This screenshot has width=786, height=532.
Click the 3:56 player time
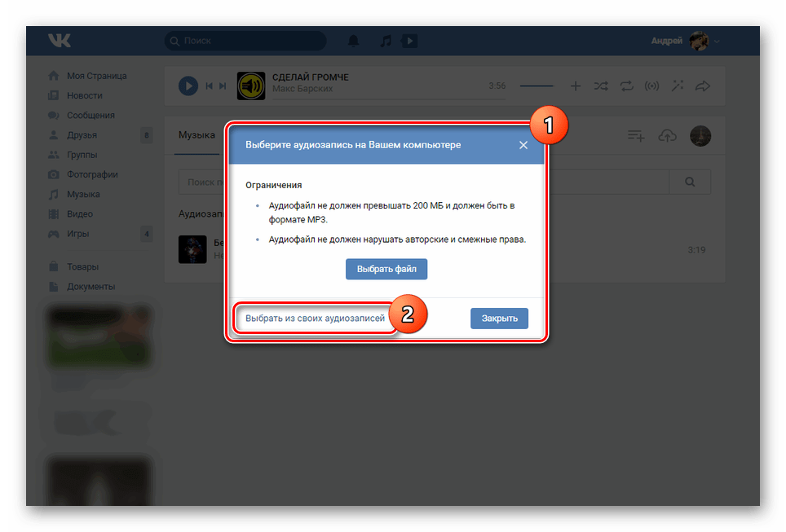(x=497, y=86)
